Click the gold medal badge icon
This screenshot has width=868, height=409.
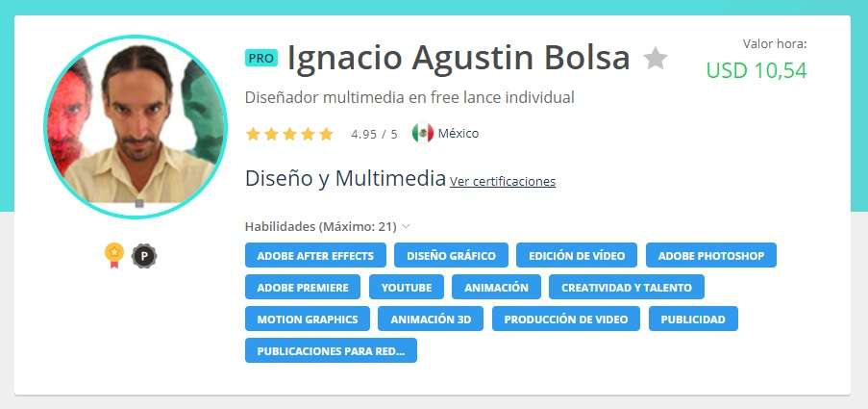(114, 254)
